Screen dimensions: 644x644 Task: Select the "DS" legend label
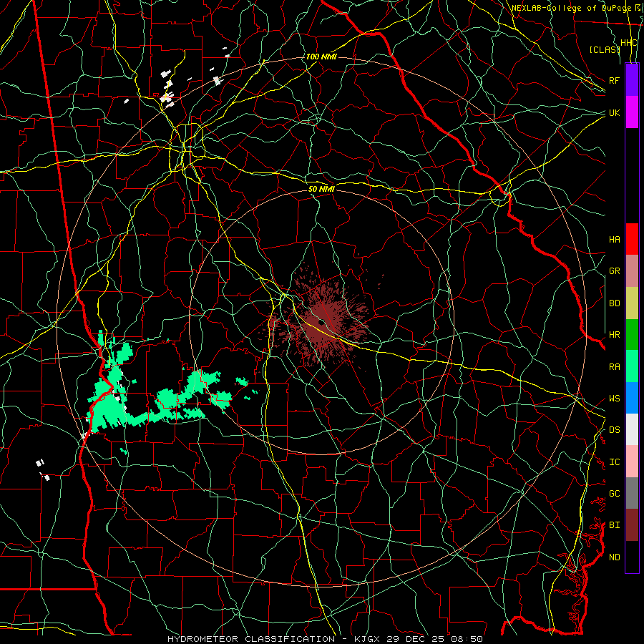(x=614, y=430)
